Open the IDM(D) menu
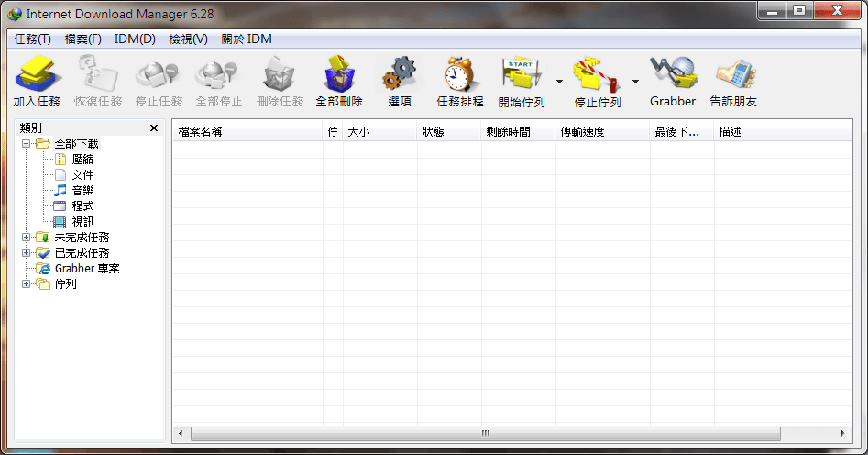The image size is (868, 455). pos(135,39)
